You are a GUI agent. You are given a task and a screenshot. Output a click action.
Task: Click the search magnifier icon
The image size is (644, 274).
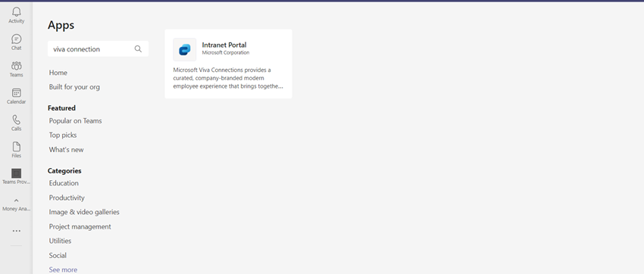click(x=138, y=48)
